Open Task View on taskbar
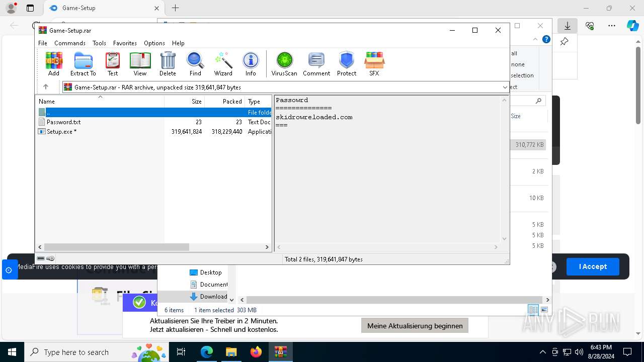Image resolution: width=644 pixels, height=362 pixels. pyautogui.click(x=181, y=352)
